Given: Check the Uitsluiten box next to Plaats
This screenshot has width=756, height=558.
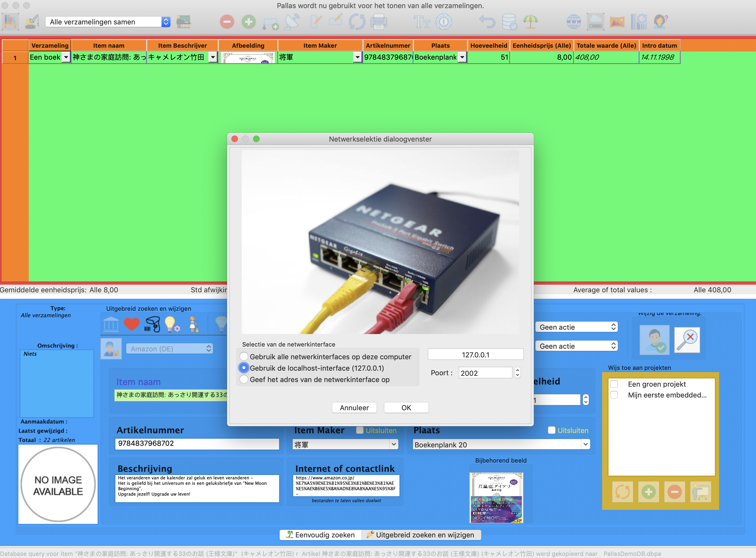Looking at the screenshot, I should point(551,430).
